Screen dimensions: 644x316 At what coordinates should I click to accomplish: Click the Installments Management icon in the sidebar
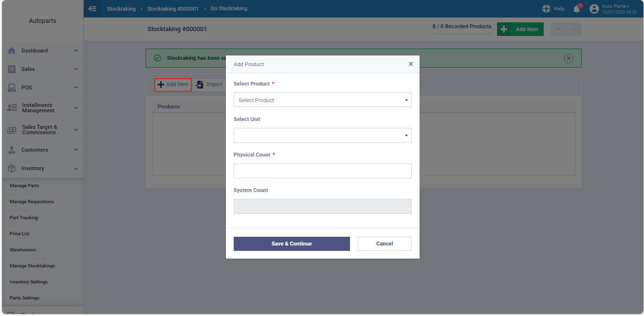coord(12,108)
